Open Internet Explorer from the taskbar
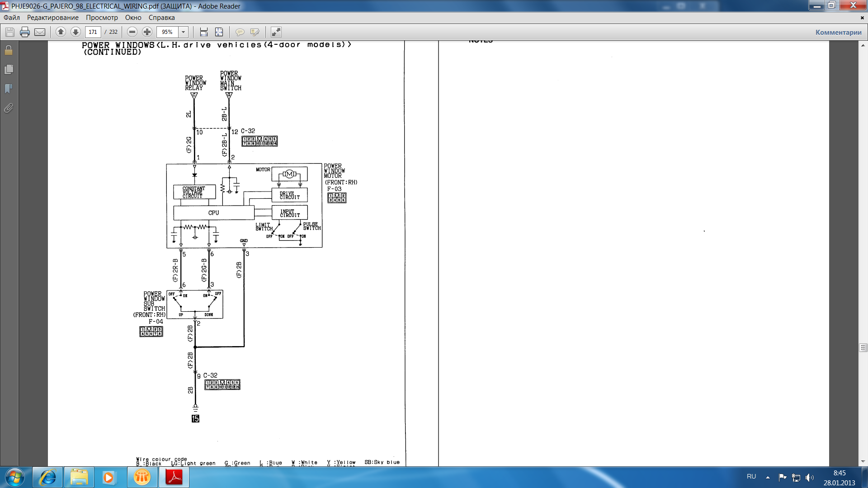 [x=47, y=477]
